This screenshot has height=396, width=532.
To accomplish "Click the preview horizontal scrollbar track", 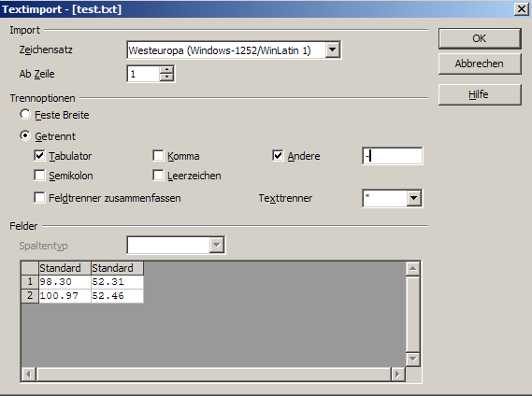I will 213,375.
